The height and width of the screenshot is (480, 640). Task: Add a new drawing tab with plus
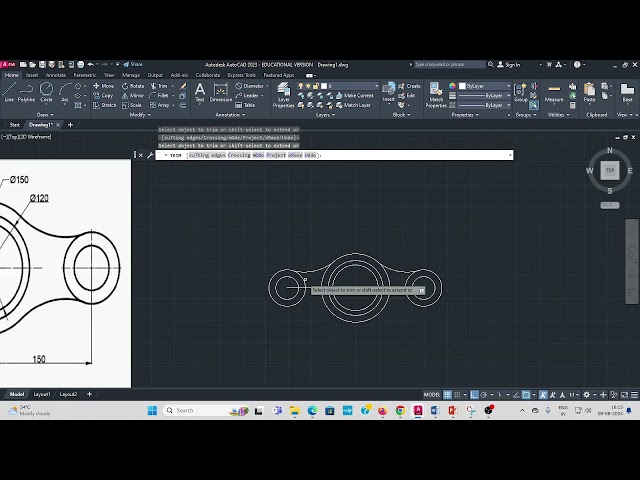tap(70, 125)
